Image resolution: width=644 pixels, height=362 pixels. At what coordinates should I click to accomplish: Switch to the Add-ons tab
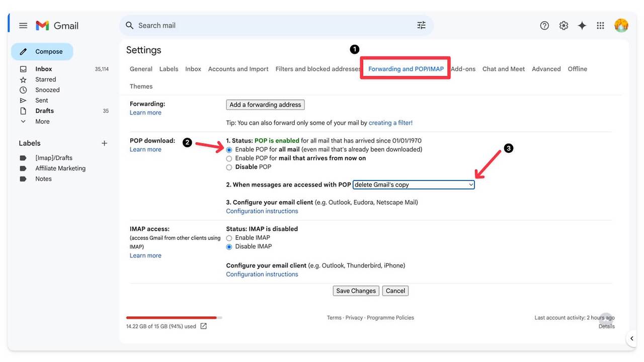[463, 69]
